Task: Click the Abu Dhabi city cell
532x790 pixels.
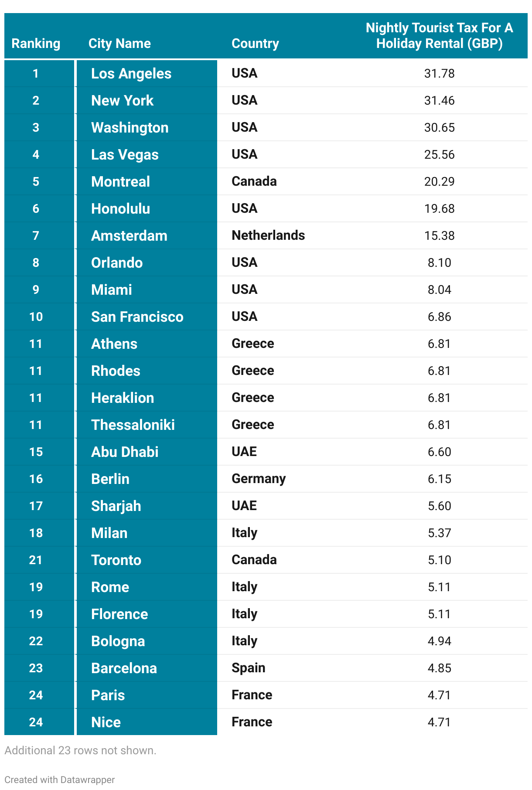Action: point(125,452)
